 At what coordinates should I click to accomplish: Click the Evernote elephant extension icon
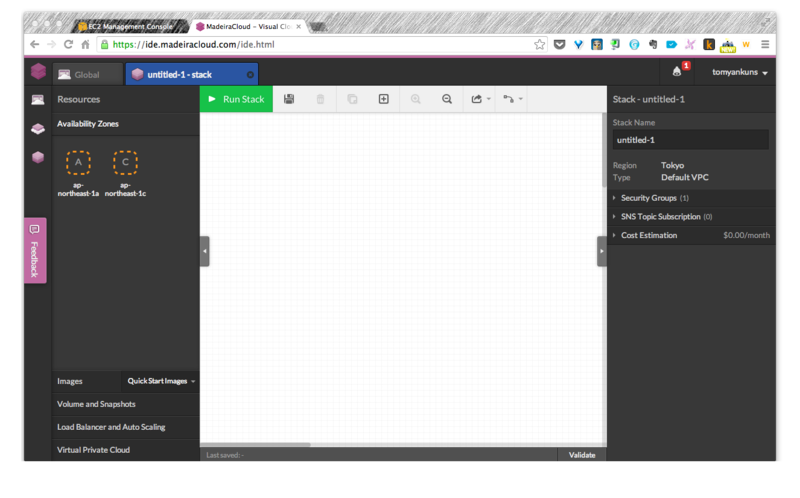[x=653, y=44]
